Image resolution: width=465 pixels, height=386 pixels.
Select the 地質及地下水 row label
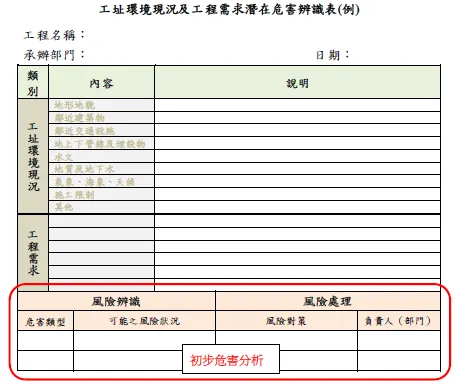(85, 169)
